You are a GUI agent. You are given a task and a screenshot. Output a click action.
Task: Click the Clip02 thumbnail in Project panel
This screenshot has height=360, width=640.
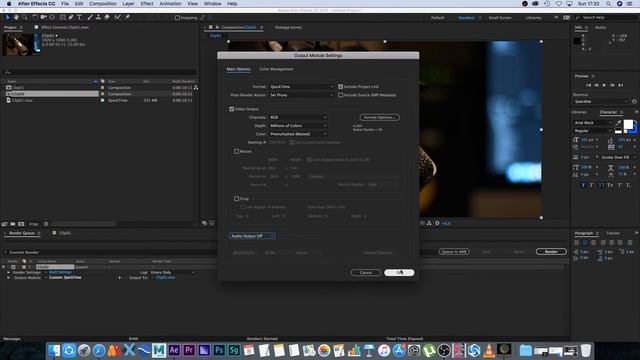click(21, 44)
